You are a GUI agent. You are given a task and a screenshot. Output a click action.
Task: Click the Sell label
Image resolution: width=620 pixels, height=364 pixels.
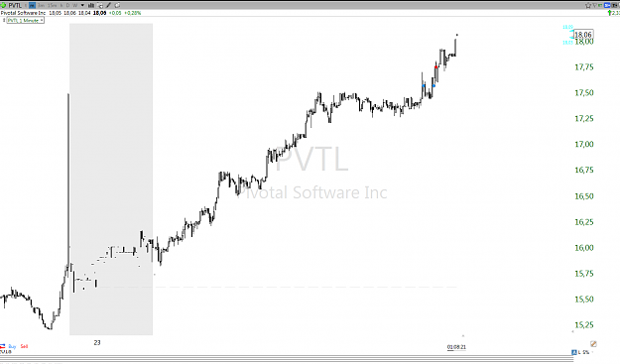pos(24,346)
